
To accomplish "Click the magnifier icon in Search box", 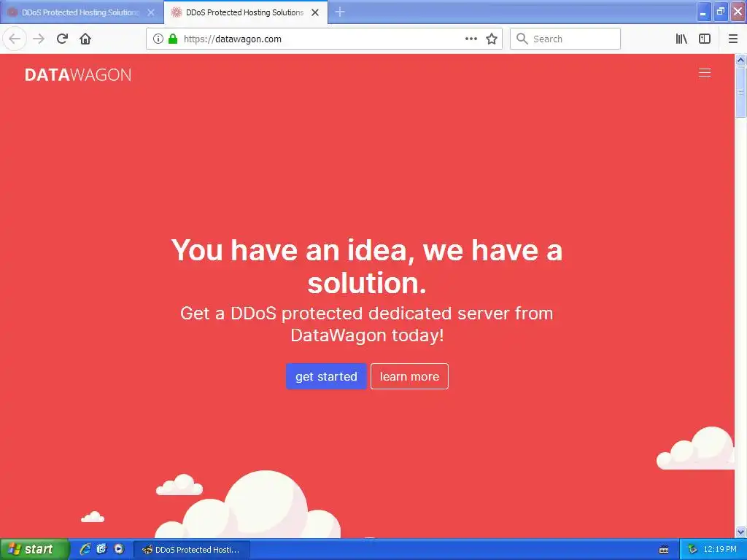I will click(x=522, y=39).
